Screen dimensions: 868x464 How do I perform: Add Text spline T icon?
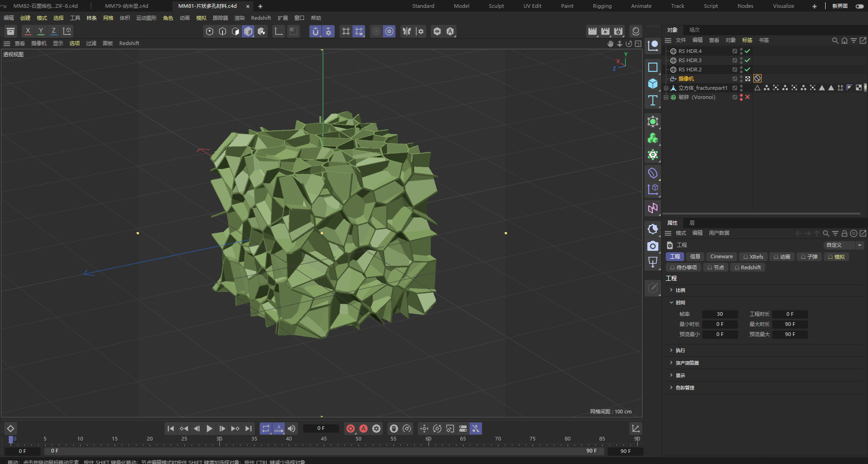(653, 100)
